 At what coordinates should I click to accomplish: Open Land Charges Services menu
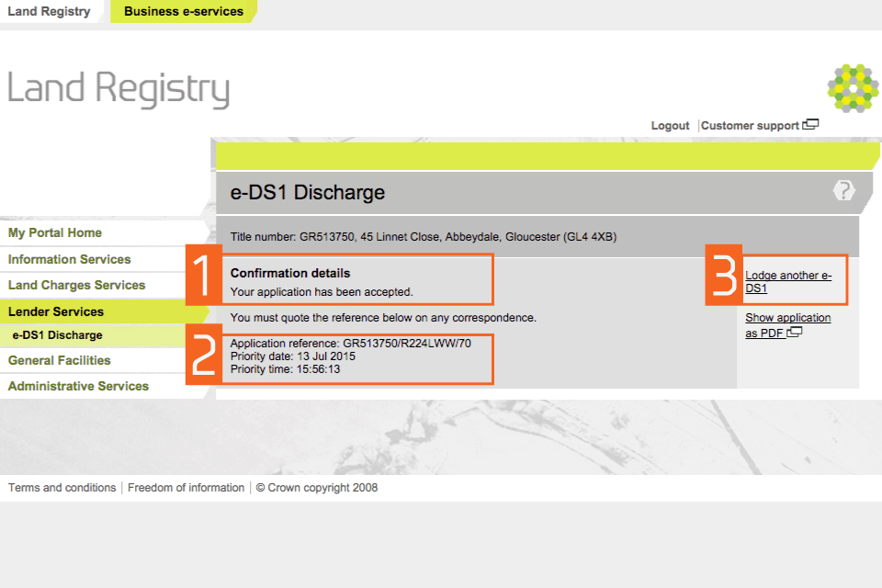click(77, 286)
